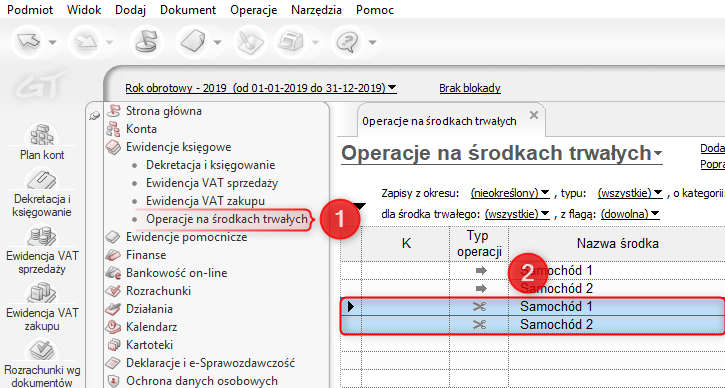Screen dimensions: 725x388
Task: Open the Plan kont sidebar shortcut icon
Action: point(42,135)
